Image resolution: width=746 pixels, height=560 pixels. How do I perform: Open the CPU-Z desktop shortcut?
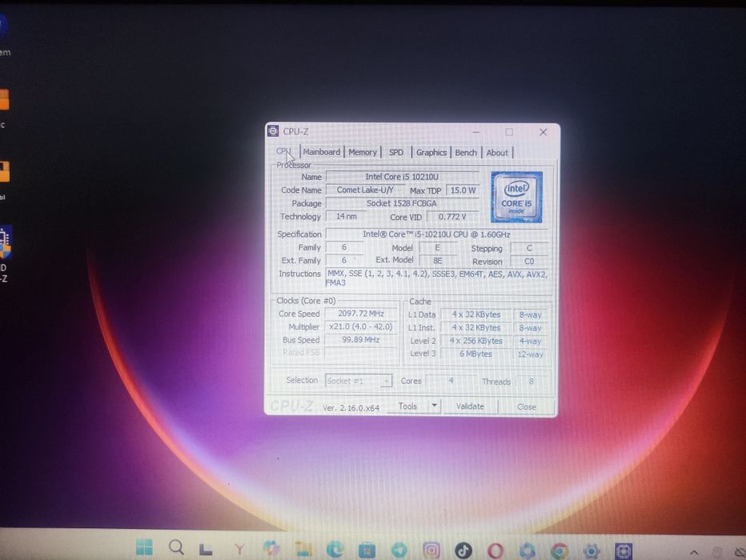4,255
